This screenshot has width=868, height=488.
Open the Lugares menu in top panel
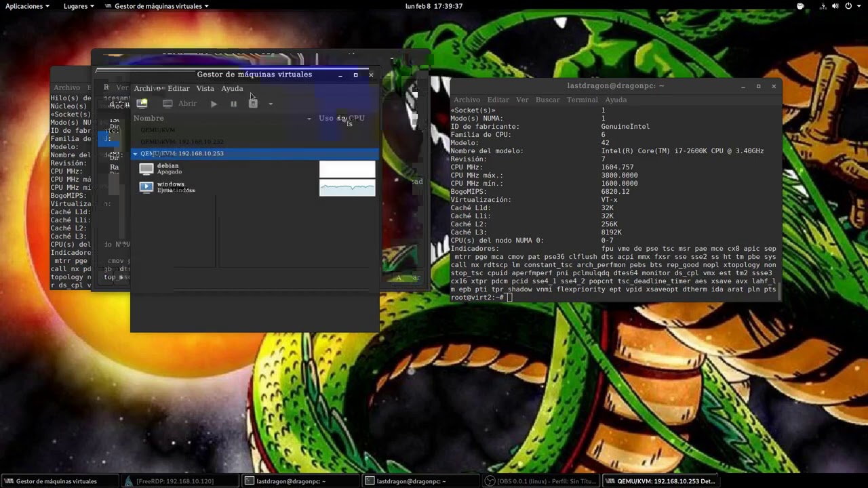[79, 6]
